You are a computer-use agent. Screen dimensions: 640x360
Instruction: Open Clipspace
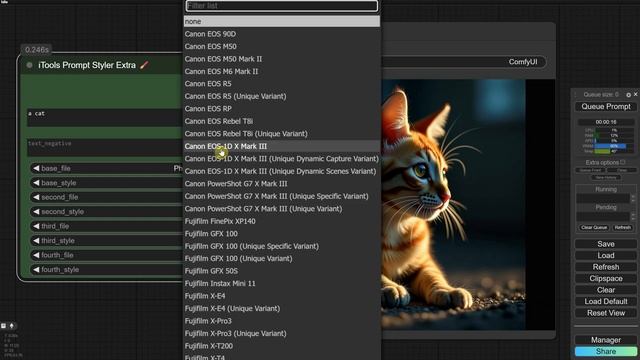(x=606, y=278)
